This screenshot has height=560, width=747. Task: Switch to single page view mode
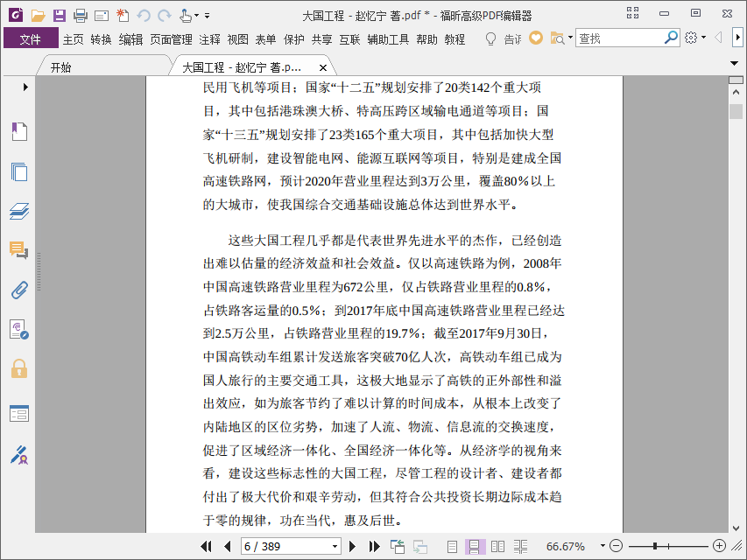coord(452,547)
